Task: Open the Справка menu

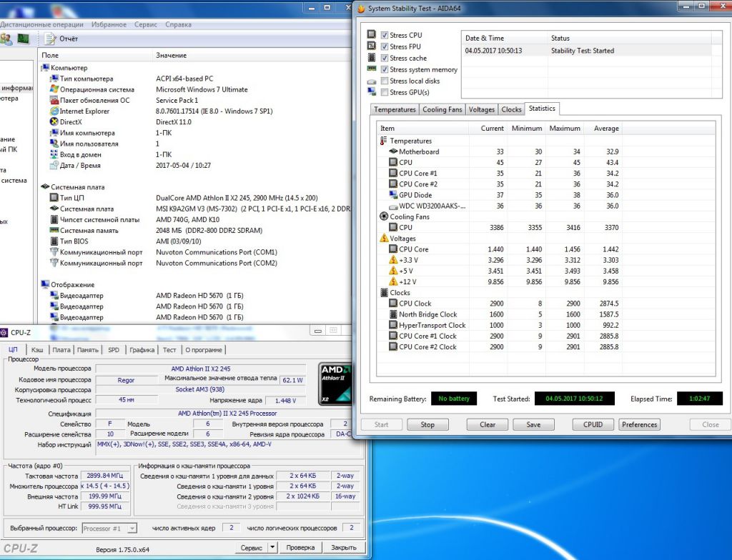Action: (178, 25)
